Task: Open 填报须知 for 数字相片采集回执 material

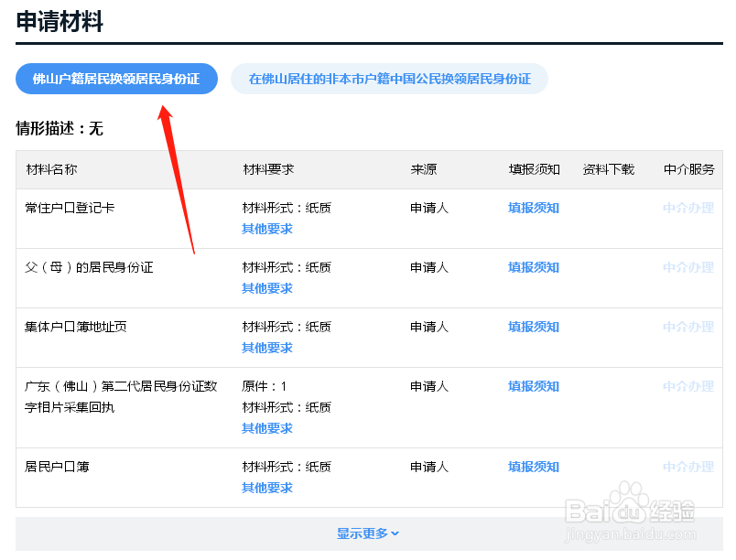Action: pos(534,386)
